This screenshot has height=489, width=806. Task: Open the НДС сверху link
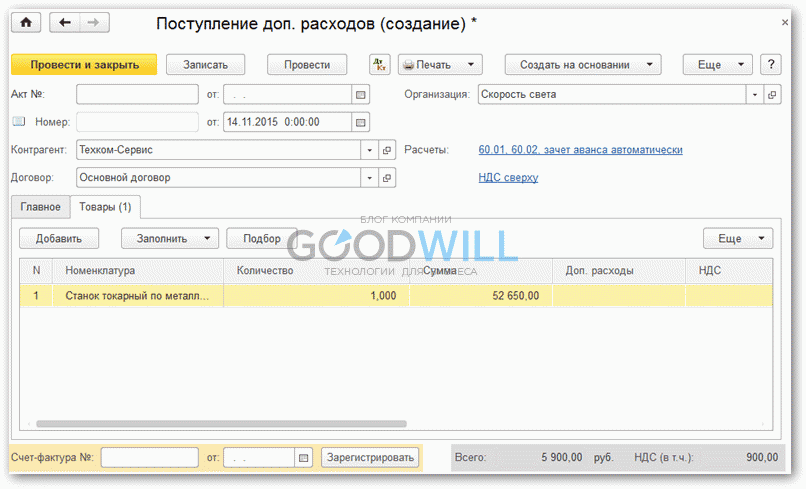pos(508,177)
